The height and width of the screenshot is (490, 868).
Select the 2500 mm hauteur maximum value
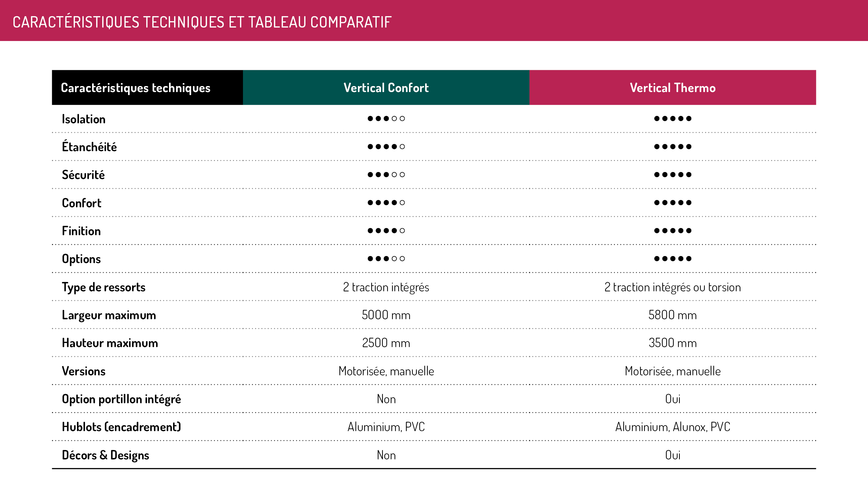(386, 343)
